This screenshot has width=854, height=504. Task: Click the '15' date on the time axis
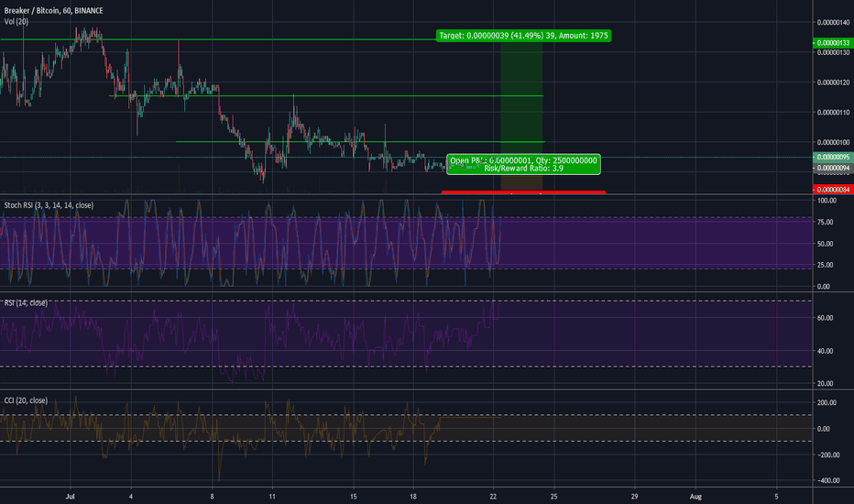(x=353, y=497)
